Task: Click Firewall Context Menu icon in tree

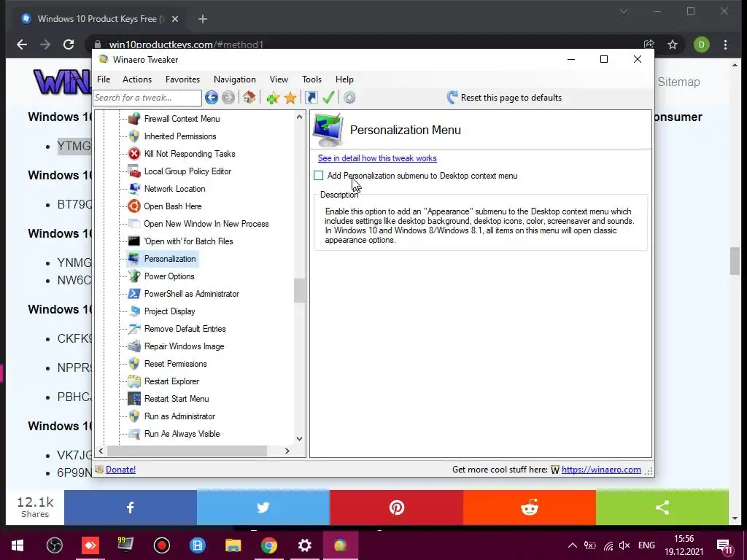Action: click(x=134, y=119)
